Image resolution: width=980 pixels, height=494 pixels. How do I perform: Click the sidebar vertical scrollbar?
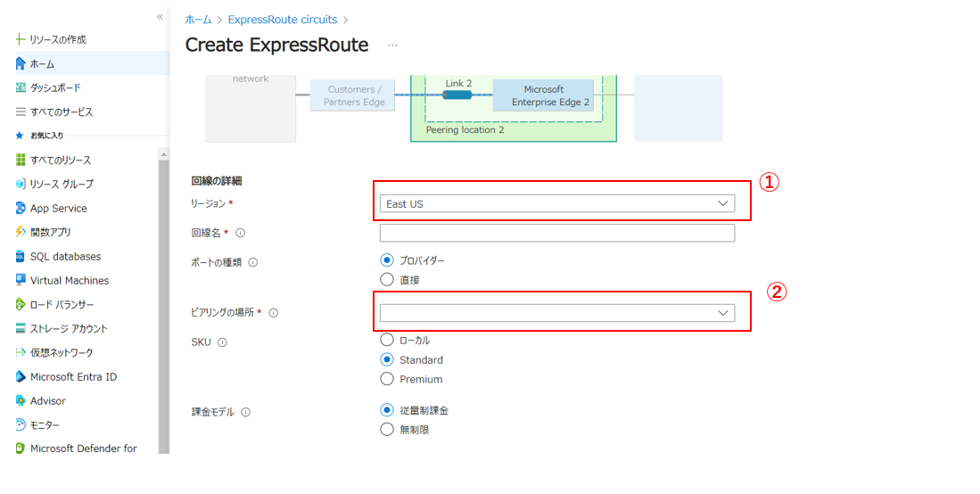[x=164, y=307]
